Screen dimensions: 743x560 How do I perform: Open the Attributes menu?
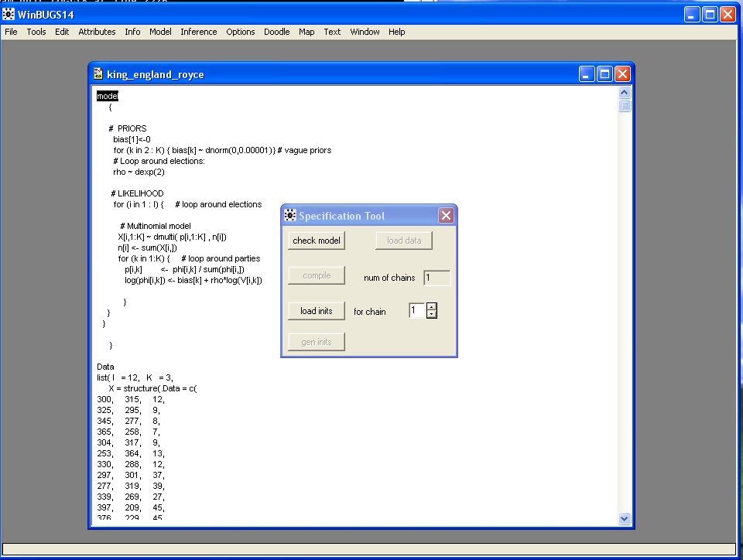[x=97, y=32]
